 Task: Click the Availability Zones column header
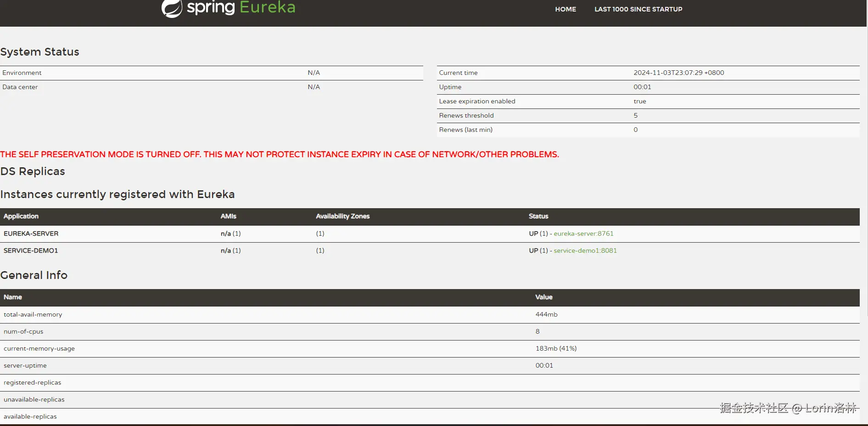[343, 216]
